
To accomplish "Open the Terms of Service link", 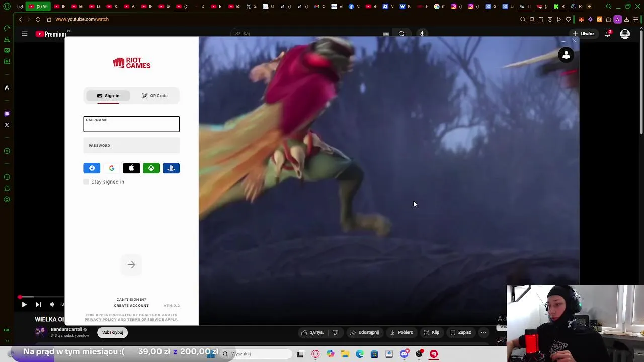I will click(145, 320).
